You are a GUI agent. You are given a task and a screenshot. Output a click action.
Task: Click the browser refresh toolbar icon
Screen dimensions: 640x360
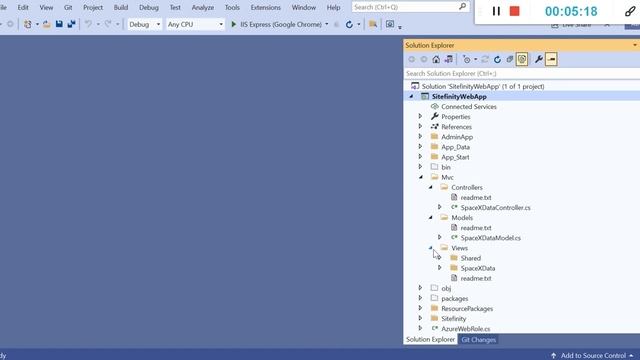[349, 24]
